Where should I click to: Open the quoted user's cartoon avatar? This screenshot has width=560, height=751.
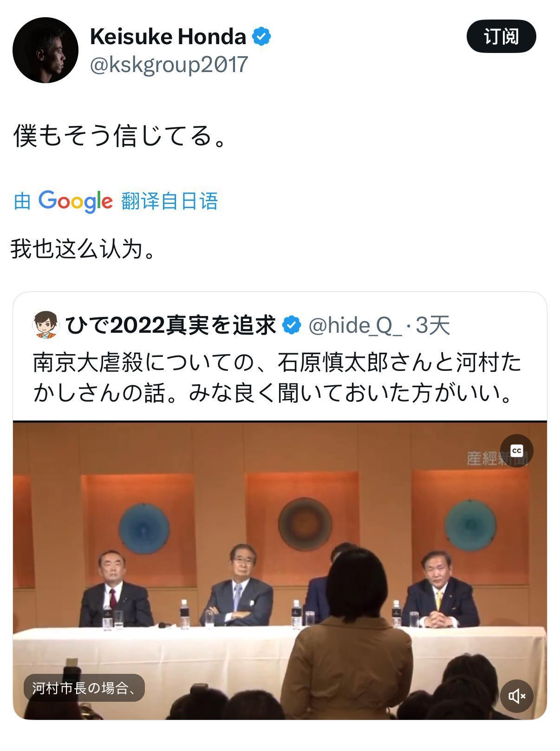tap(46, 325)
